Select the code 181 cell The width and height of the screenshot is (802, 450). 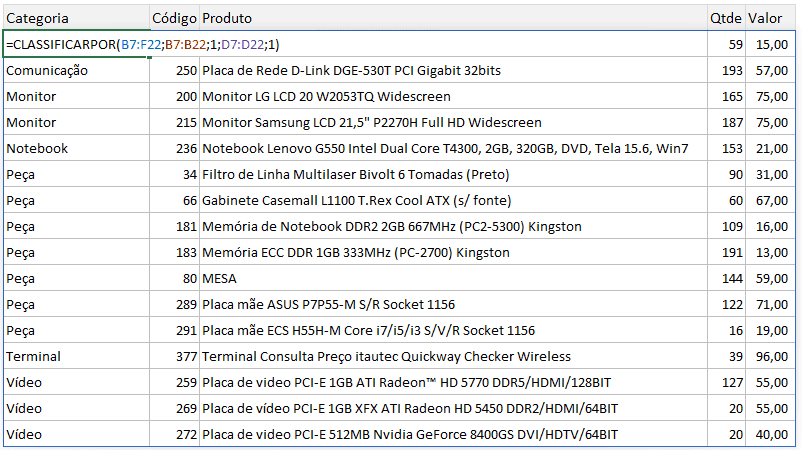coord(174,227)
